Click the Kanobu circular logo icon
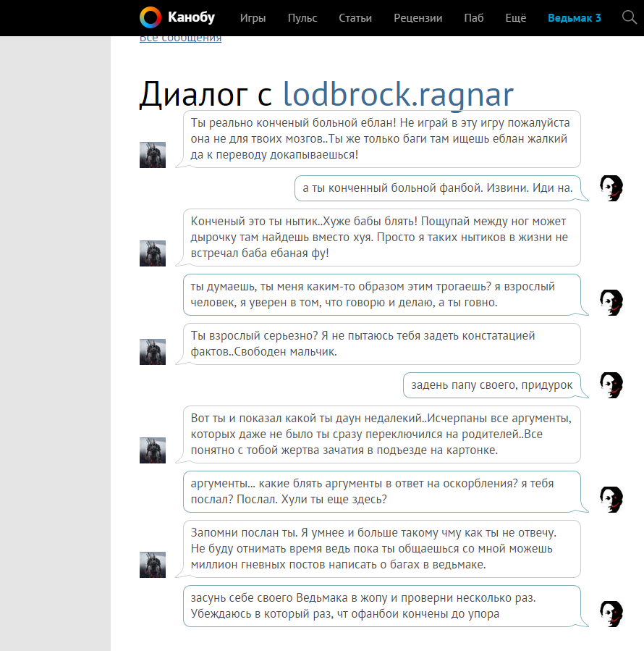This screenshot has width=644, height=651. coord(151,17)
